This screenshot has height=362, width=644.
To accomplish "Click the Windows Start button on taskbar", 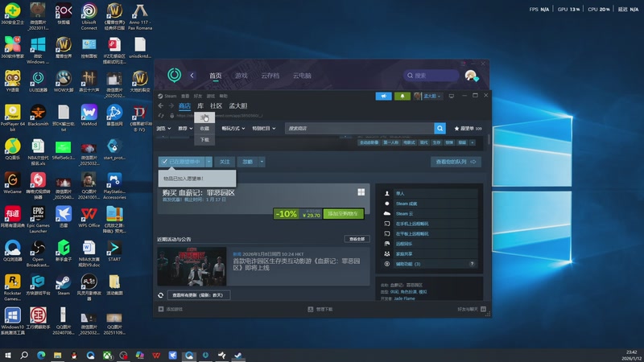I will point(7,356).
